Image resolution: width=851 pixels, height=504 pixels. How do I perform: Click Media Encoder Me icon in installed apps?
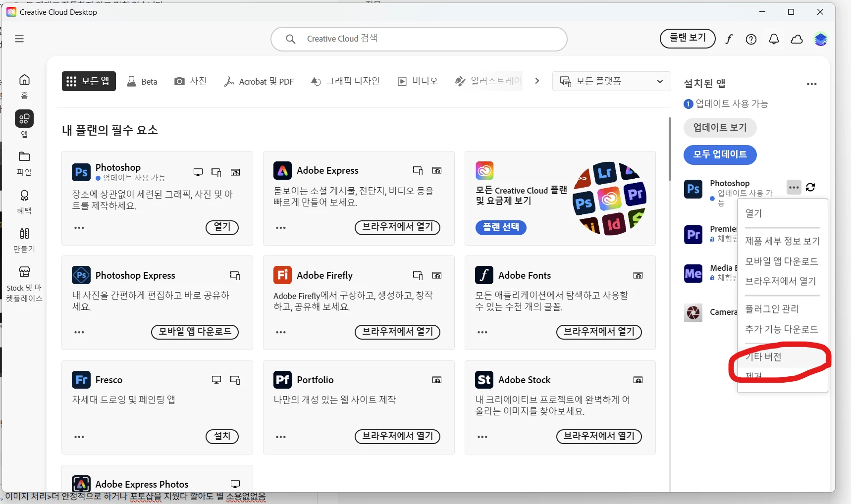(693, 273)
